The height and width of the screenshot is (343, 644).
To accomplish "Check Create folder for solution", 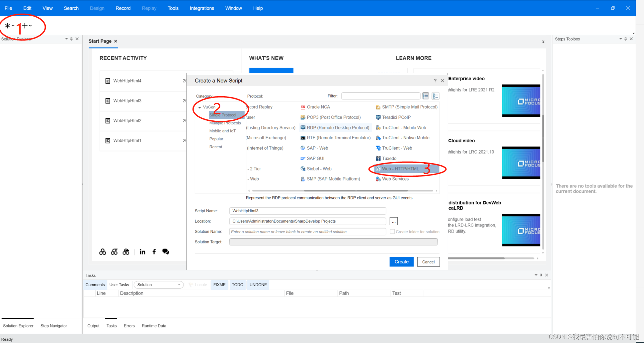I will click(392, 232).
